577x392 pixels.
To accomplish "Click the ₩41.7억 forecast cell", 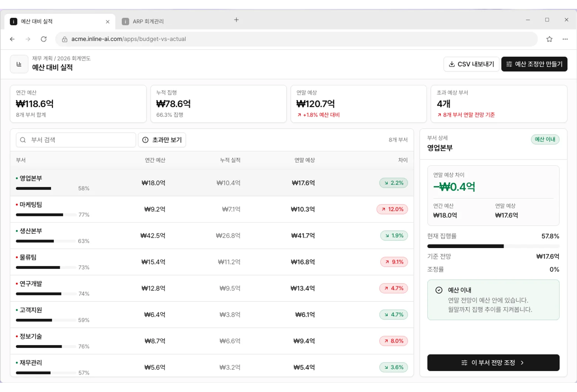I will (x=303, y=236).
